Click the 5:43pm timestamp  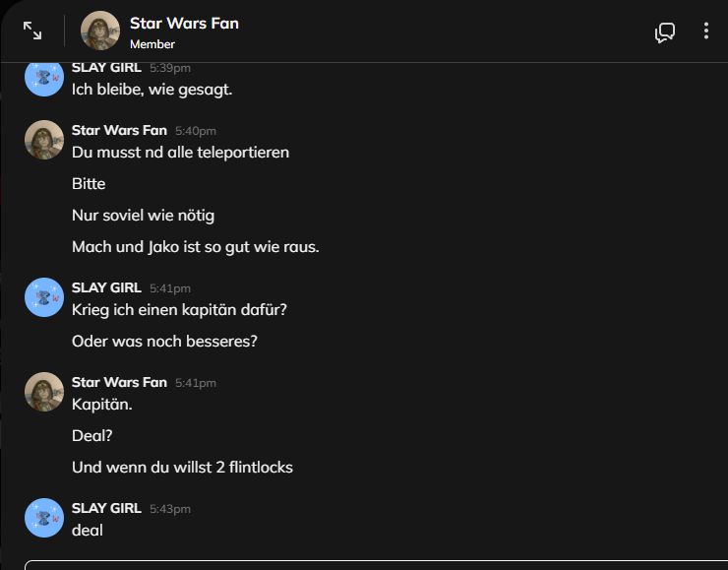(170, 509)
